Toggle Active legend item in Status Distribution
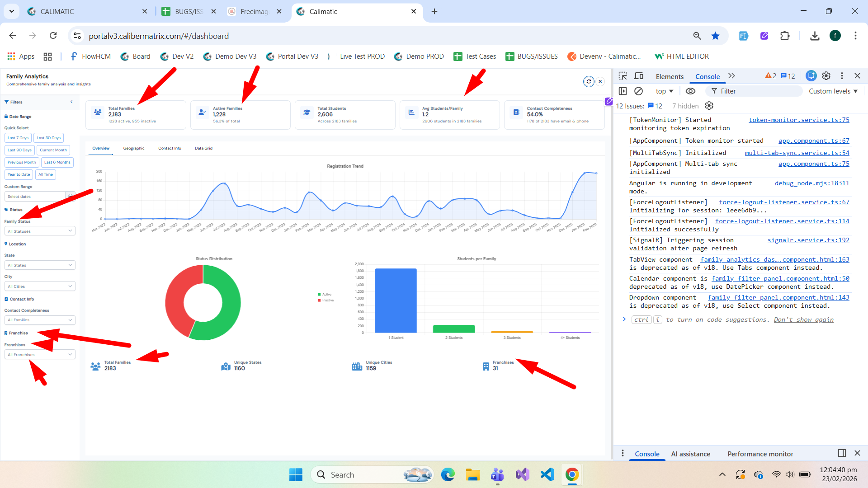 [x=325, y=295]
